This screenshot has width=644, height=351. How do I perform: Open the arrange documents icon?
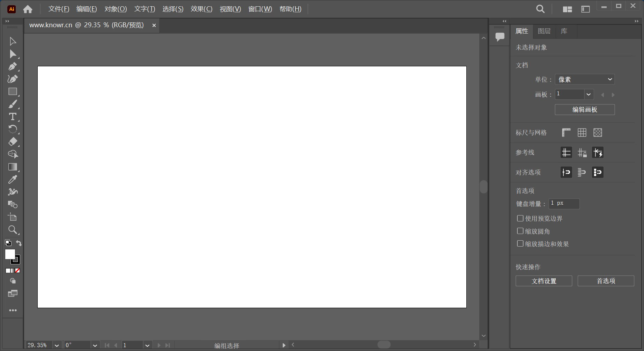tap(567, 9)
